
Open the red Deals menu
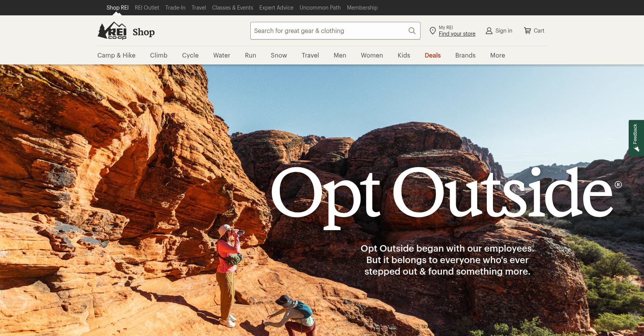click(432, 55)
